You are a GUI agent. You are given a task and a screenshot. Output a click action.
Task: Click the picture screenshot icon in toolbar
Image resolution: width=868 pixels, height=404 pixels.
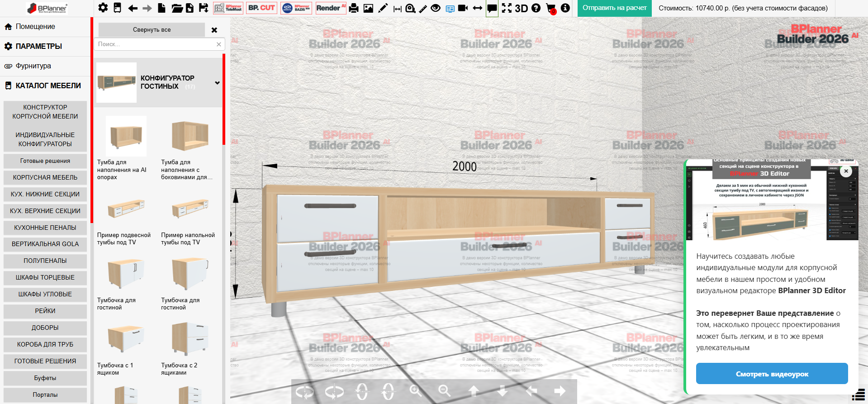tap(368, 8)
